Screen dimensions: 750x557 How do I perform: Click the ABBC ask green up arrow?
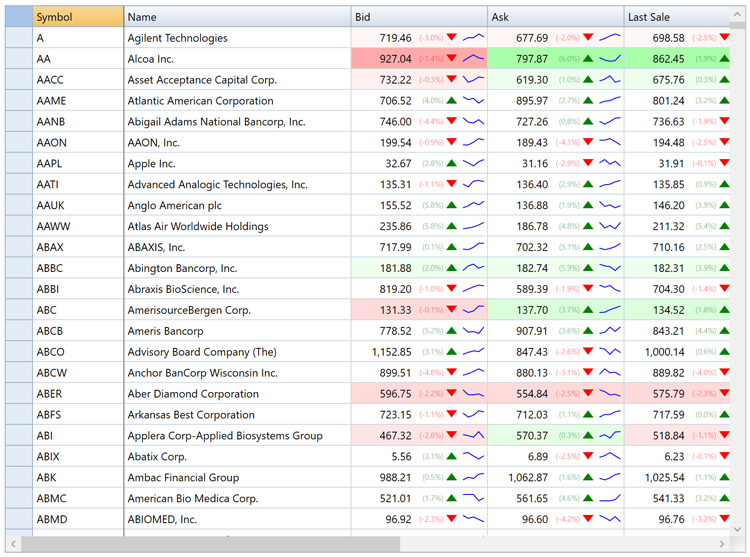pos(588,268)
